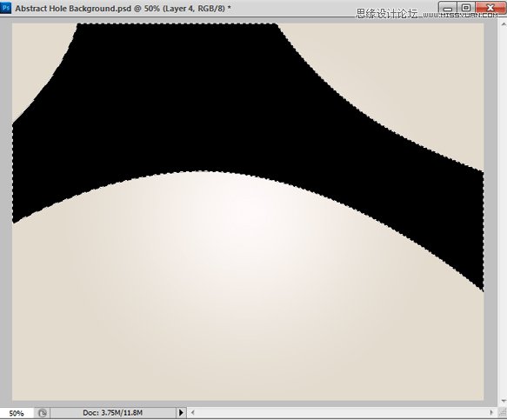Maximize the Abstract Hole Background document window
This screenshot has width=507, height=420.
click(466, 8)
